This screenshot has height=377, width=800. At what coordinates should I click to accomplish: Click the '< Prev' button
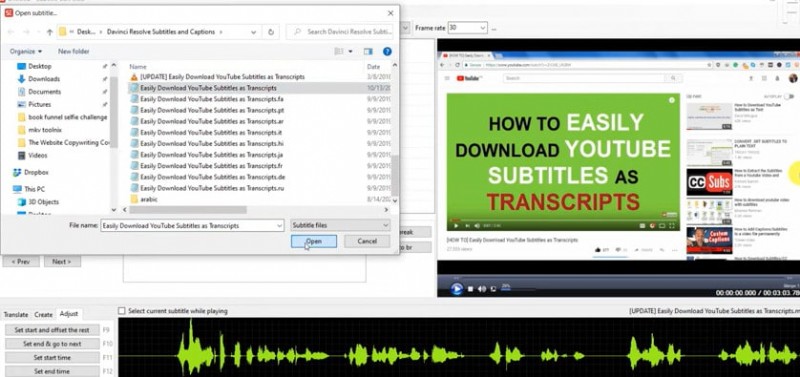(x=21, y=262)
